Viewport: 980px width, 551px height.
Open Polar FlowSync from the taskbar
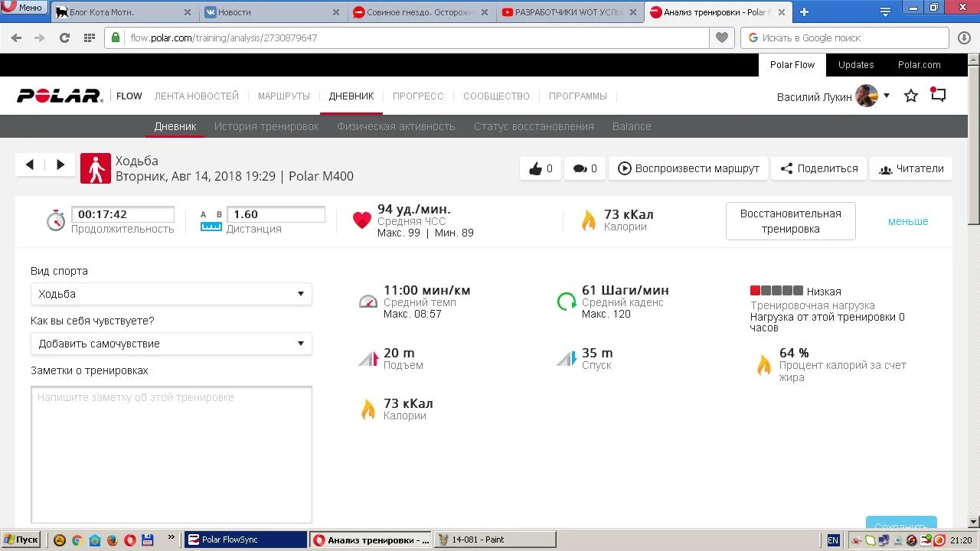pyautogui.click(x=246, y=540)
